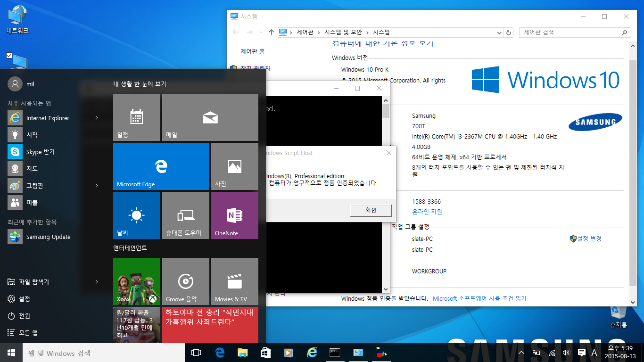Expand the 그림판 jump list arrow
644x362 pixels.
click(x=97, y=186)
